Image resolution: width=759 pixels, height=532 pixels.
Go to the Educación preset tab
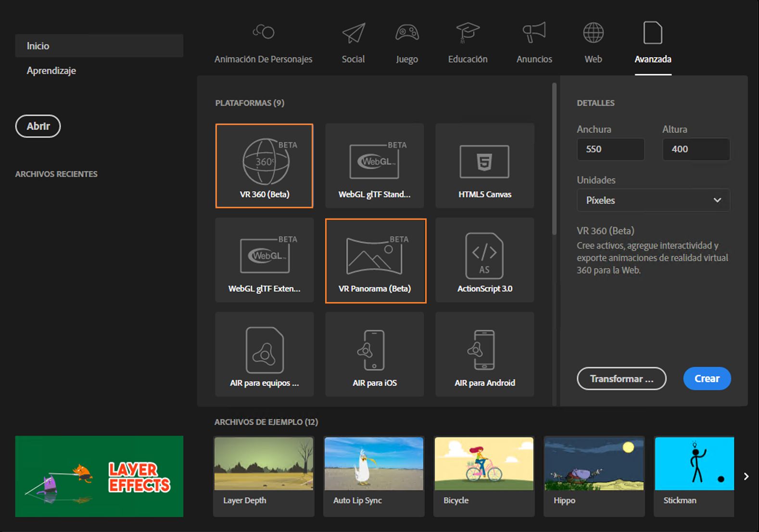click(x=468, y=59)
